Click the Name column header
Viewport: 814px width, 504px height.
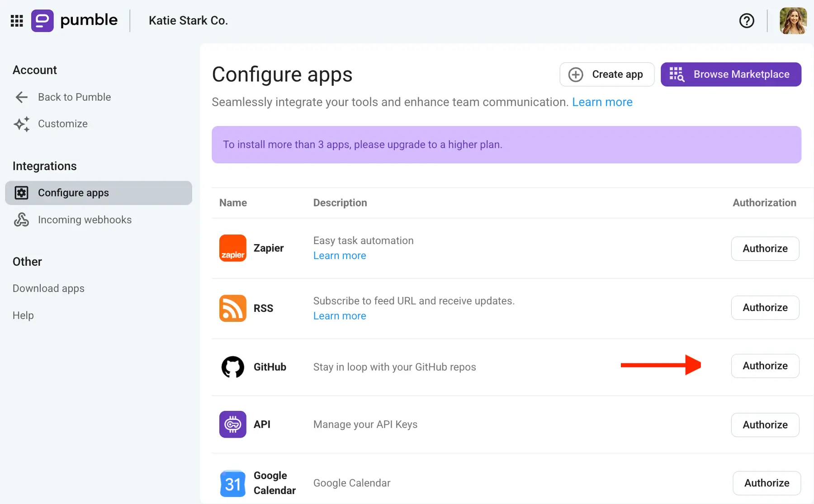point(233,203)
